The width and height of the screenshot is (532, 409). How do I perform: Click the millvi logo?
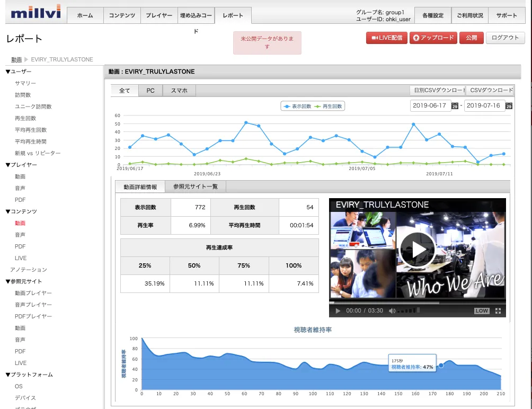point(36,14)
